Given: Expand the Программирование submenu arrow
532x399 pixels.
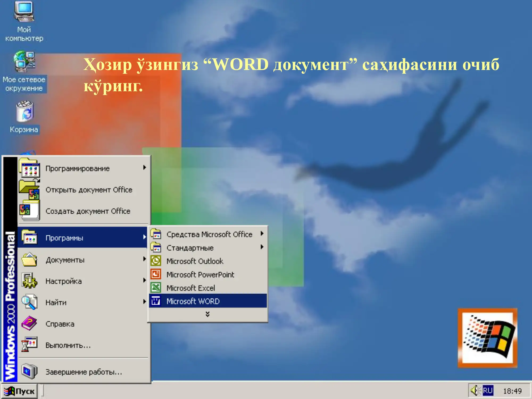Looking at the screenshot, I should coord(144,168).
